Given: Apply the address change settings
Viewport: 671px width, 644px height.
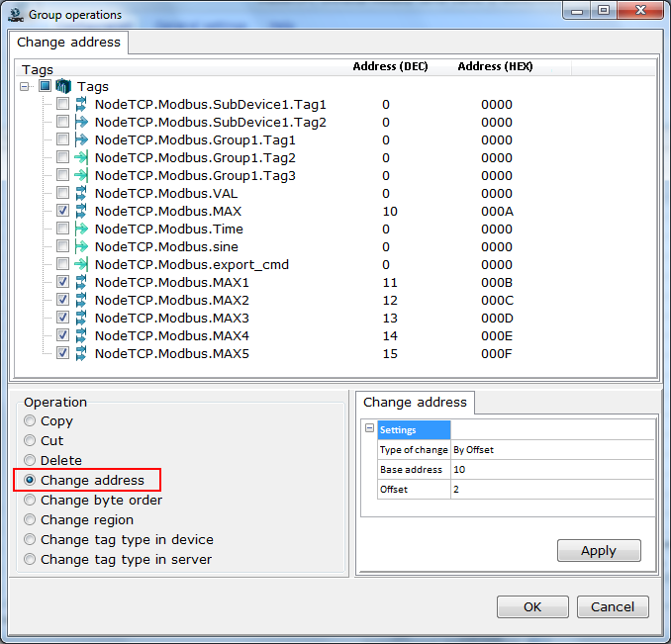Looking at the screenshot, I should point(599,550).
